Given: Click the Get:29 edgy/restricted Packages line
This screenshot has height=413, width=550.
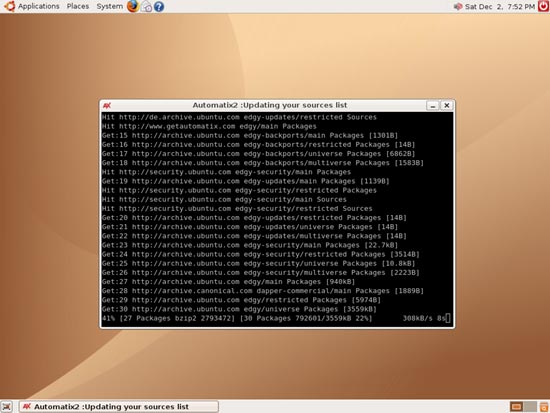Looking at the screenshot, I should (x=241, y=300).
